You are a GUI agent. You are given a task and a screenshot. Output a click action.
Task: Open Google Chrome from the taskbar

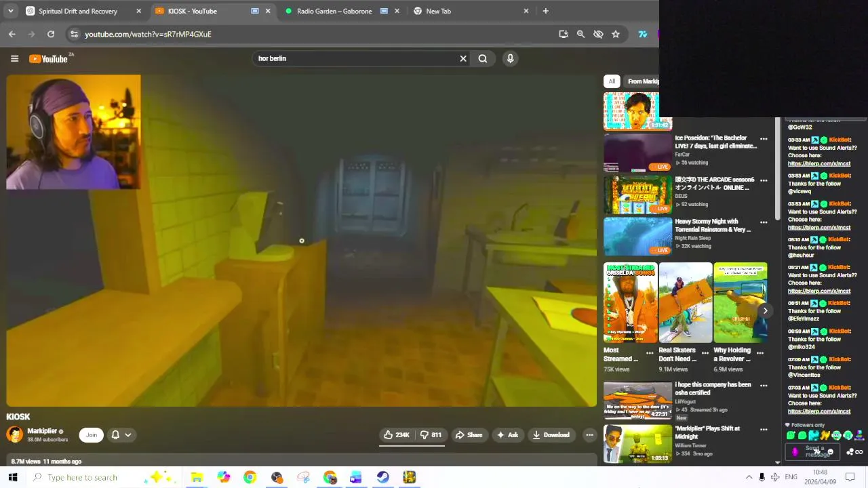point(250,477)
